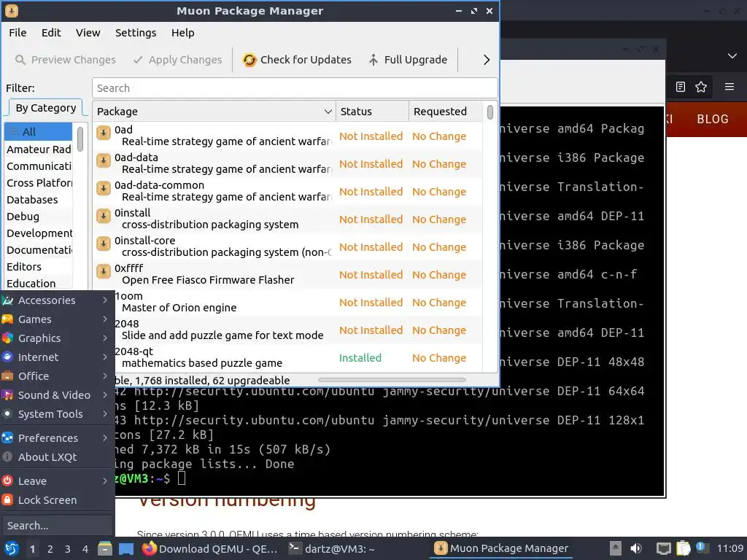Click the 0install-core package icon

[x=104, y=244]
